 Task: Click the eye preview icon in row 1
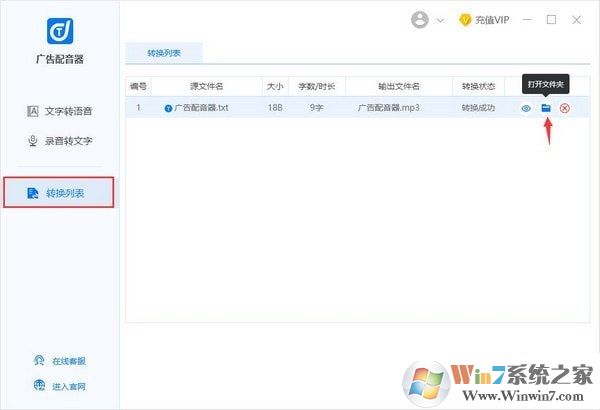click(526, 108)
